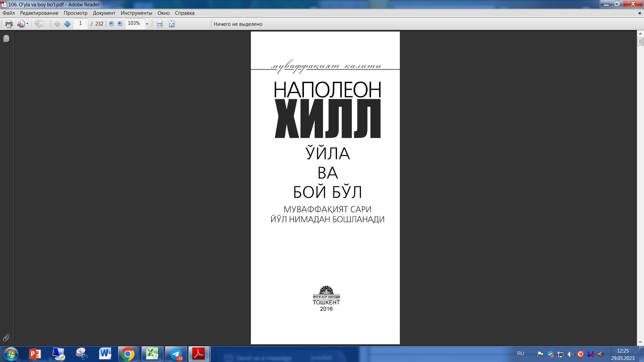Viewport: 644px width, 362px height.
Task: Open the Просмотр menu
Action: point(75,13)
